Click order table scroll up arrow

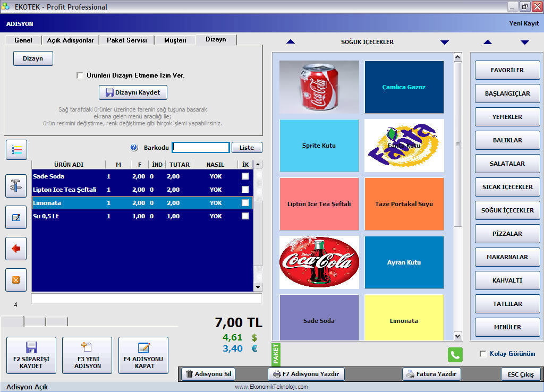[258, 164]
